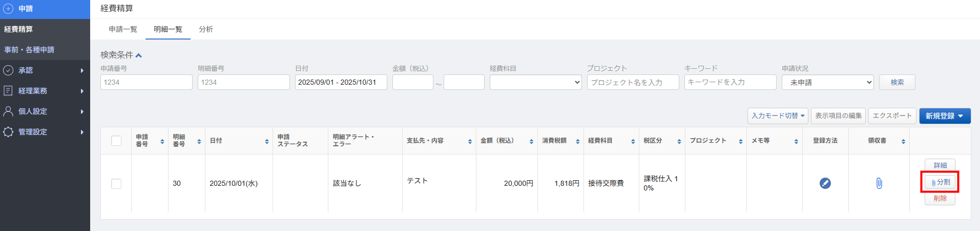Click the 検索 search button
The width and height of the screenshot is (980, 231).
pos(896,82)
